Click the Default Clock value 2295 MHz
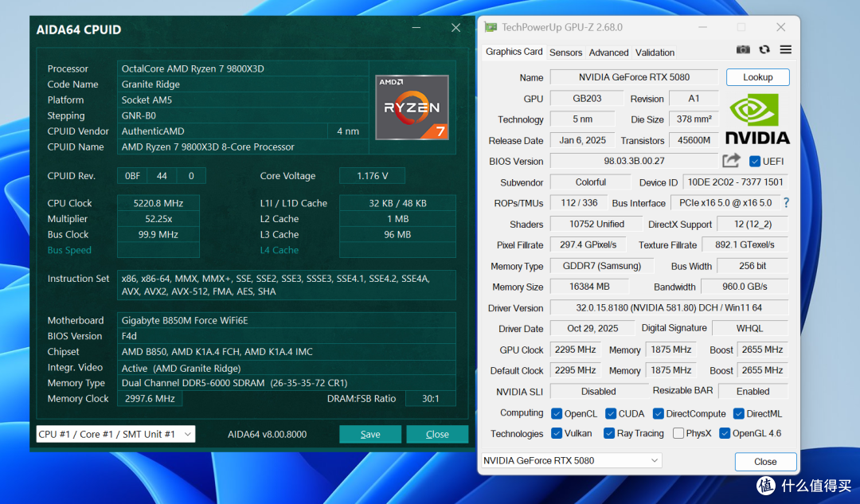 576,371
